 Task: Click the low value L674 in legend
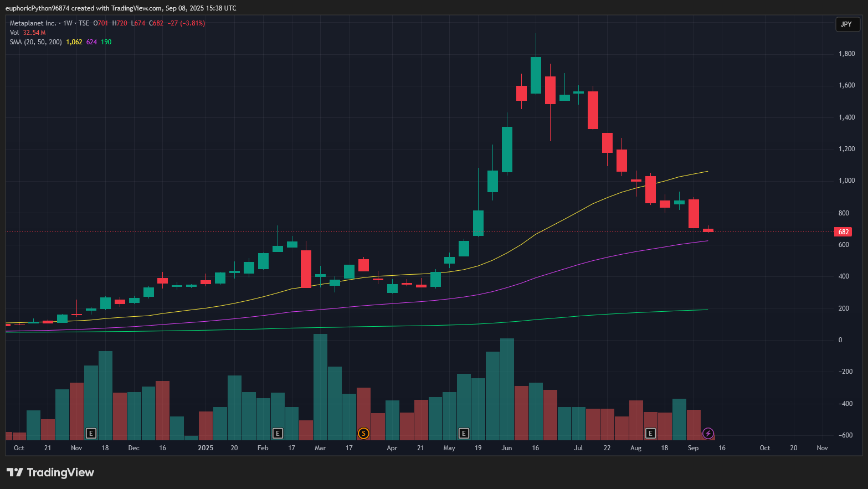pos(138,23)
